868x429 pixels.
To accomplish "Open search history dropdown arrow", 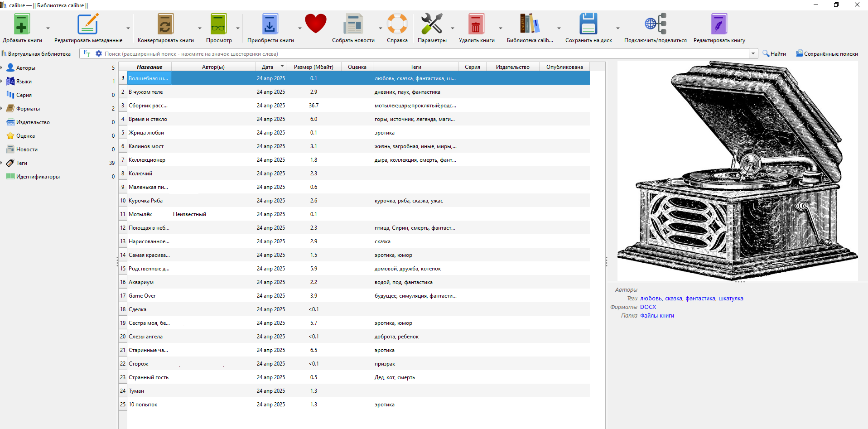I will [753, 53].
